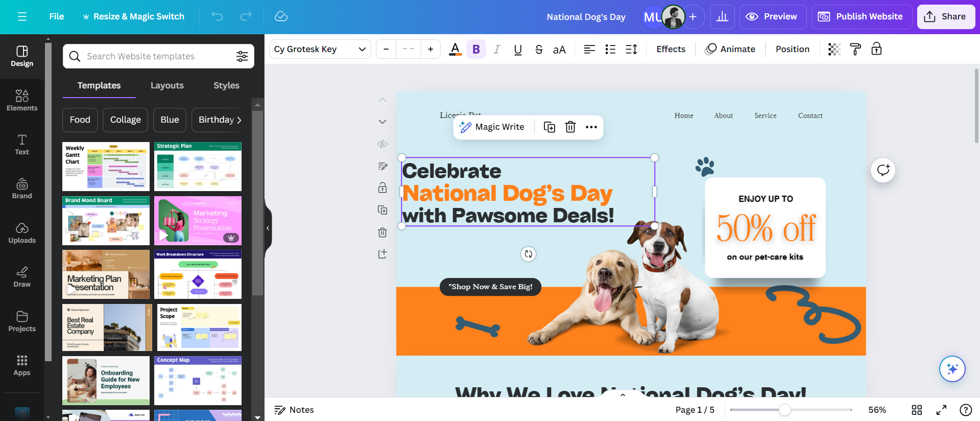Viewport: 980px width, 421px height.
Task: Move page up with chevron
Action: (x=383, y=100)
